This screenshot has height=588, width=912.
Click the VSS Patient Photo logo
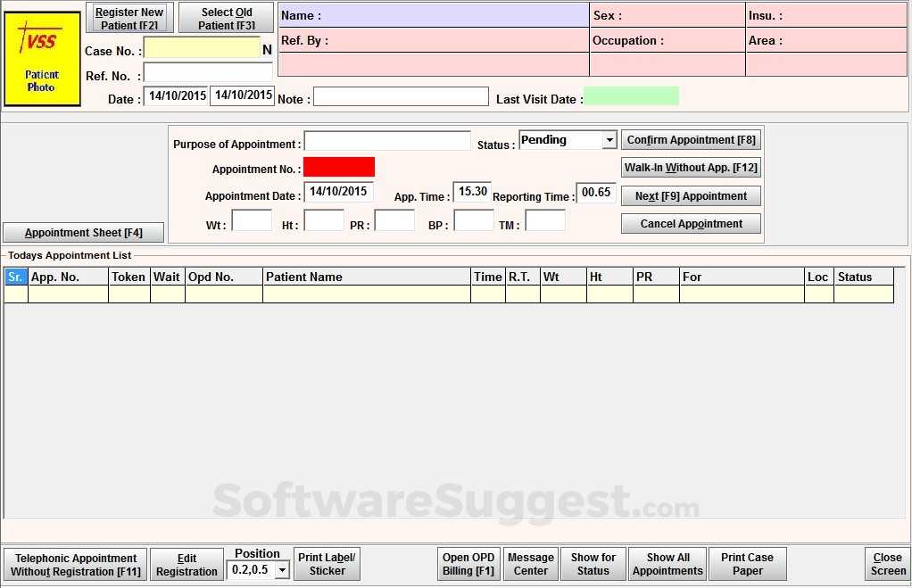41,55
